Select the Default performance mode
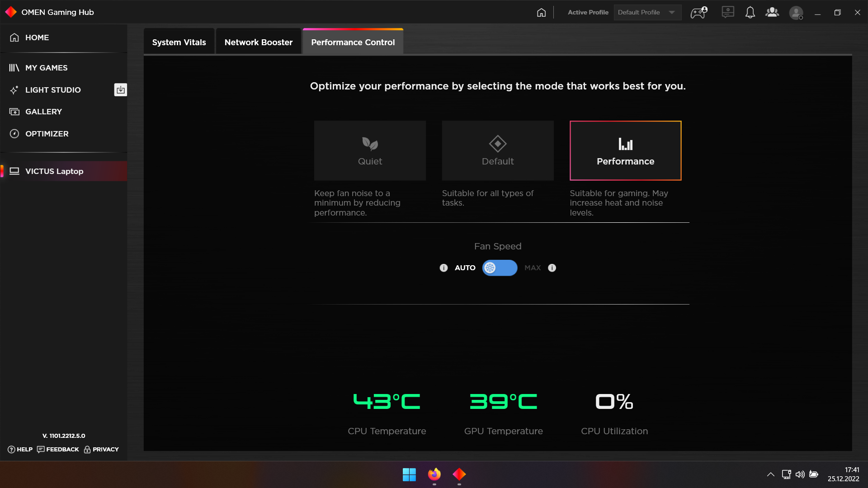The height and width of the screenshot is (488, 868). (x=498, y=151)
